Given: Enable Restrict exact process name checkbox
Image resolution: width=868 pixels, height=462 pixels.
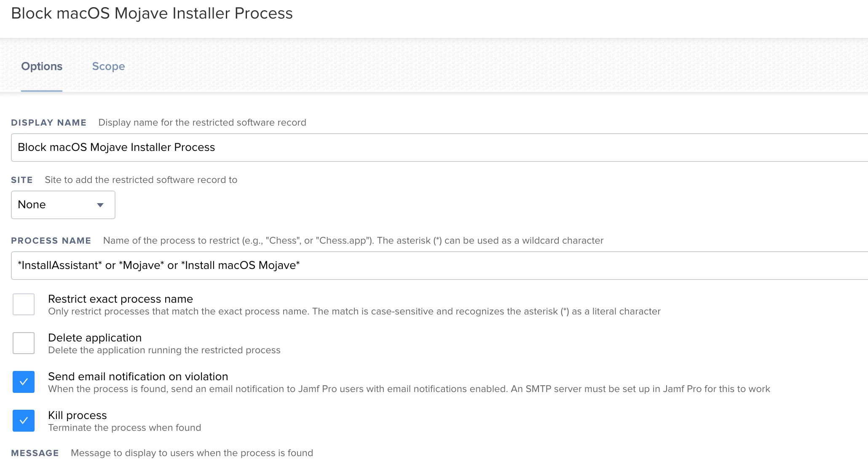Looking at the screenshot, I should coord(24,304).
